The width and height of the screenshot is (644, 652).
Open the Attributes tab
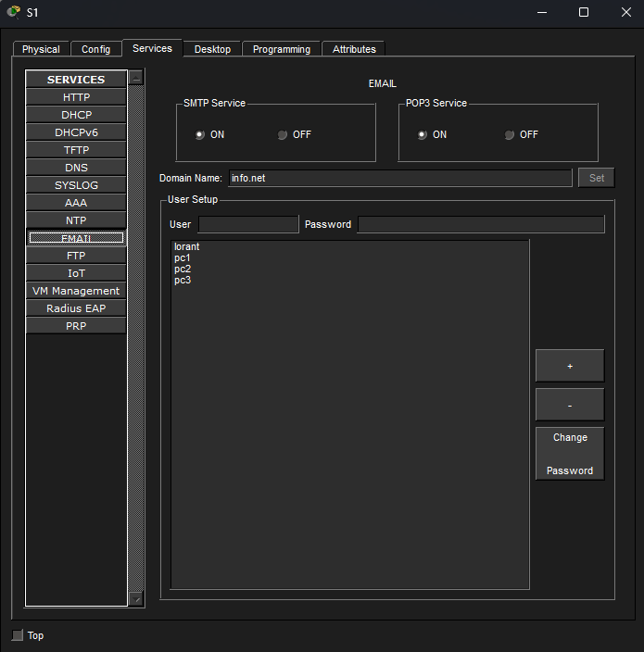pos(354,49)
